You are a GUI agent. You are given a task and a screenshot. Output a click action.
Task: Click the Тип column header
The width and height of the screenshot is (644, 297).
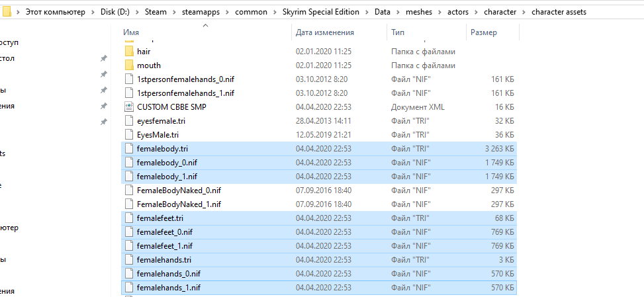point(398,32)
